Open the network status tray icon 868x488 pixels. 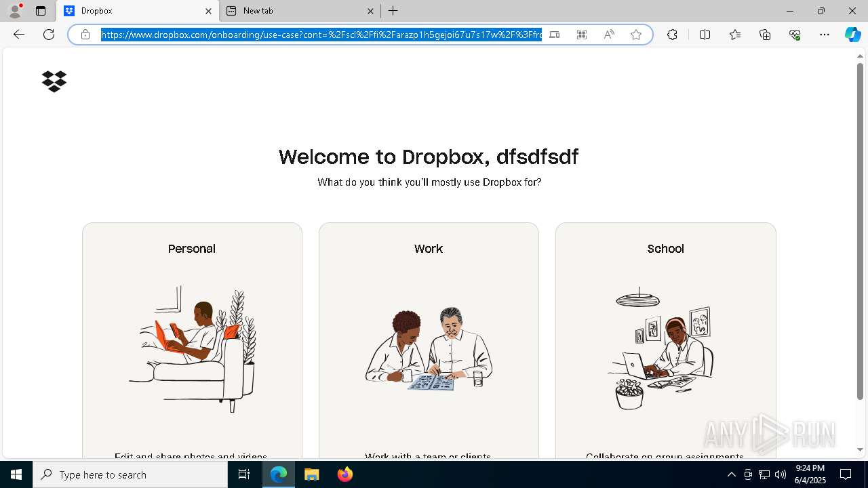764,474
